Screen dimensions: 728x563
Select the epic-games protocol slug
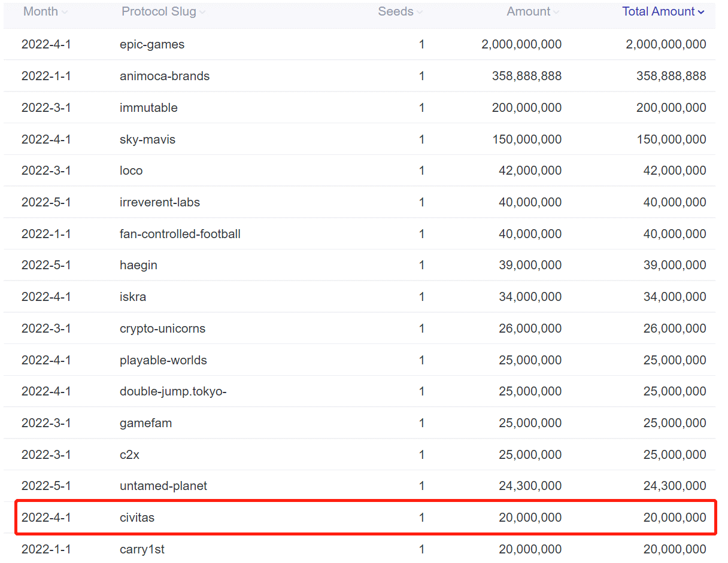(152, 44)
